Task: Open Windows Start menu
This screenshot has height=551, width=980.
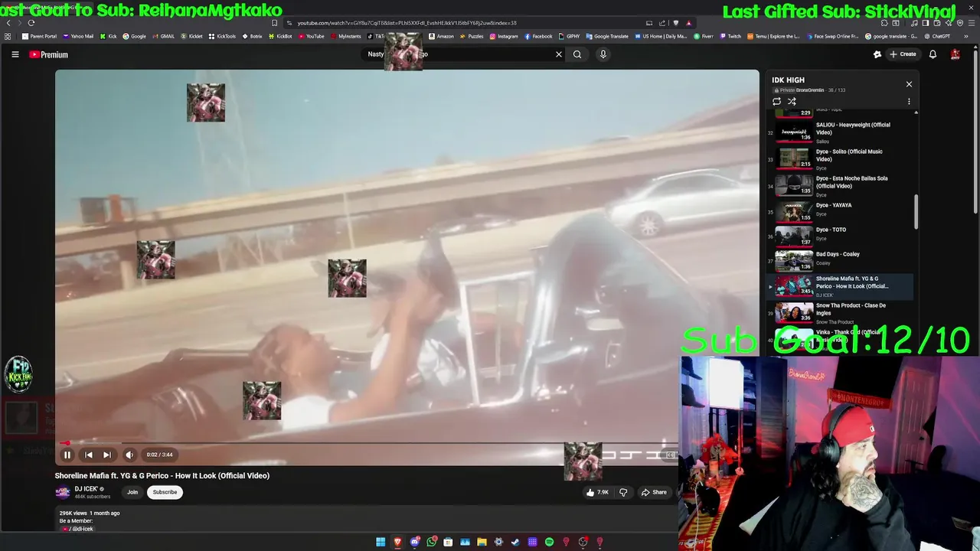Action: (x=381, y=542)
